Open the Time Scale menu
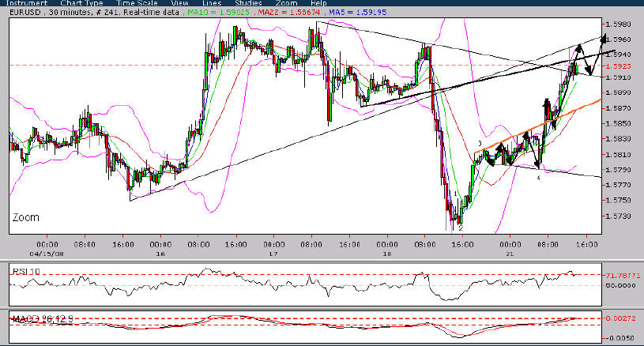 tap(137, 3)
